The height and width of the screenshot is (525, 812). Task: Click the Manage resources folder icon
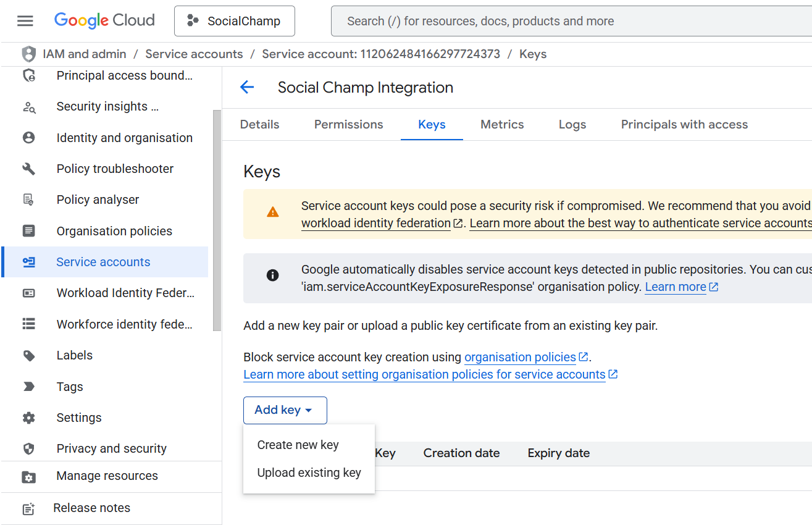pos(28,476)
